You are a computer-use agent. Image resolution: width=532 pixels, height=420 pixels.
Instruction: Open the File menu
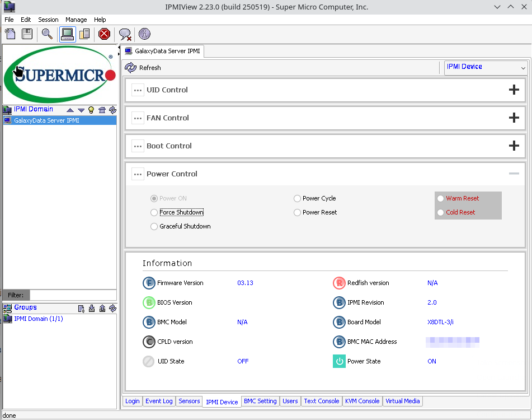click(9, 20)
